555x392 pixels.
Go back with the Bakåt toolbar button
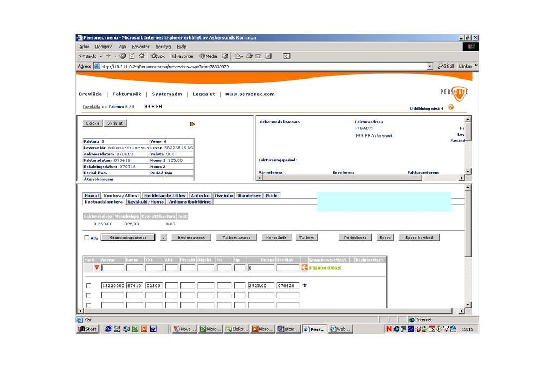tap(88, 56)
